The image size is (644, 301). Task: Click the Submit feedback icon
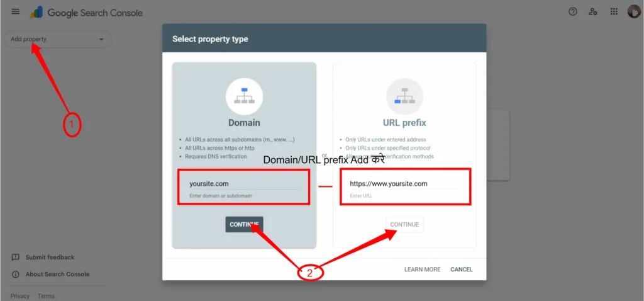(15, 258)
